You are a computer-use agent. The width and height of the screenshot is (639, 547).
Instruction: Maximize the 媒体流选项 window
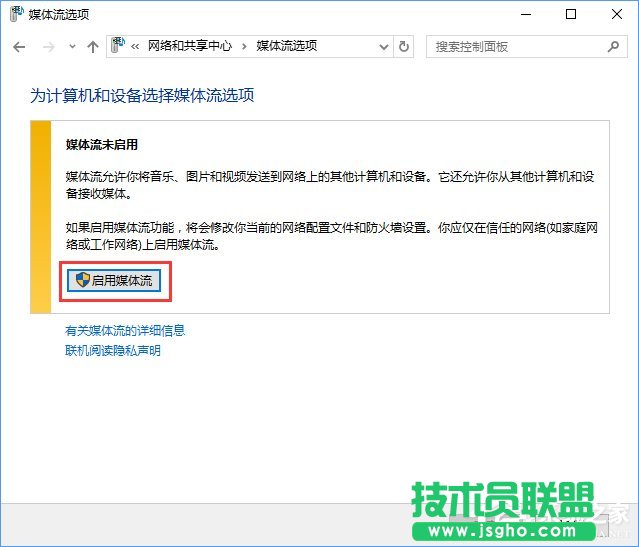click(x=571, y=14)
